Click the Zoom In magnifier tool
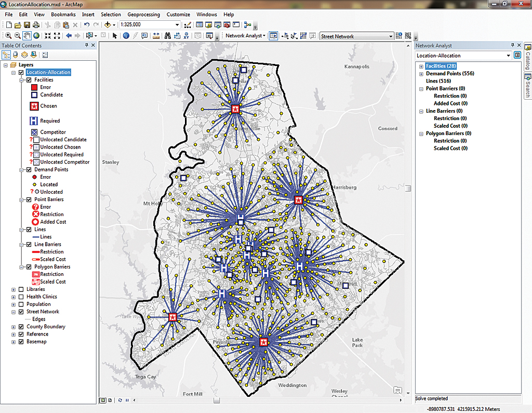Screen dimensions: 532x413 click(x=9, y=36)
